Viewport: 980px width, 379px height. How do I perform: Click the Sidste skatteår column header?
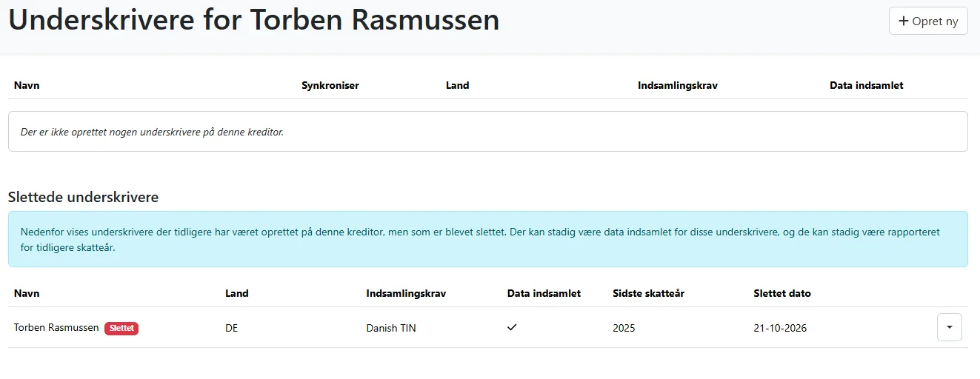pyautogui.click(x=649, y=293)
